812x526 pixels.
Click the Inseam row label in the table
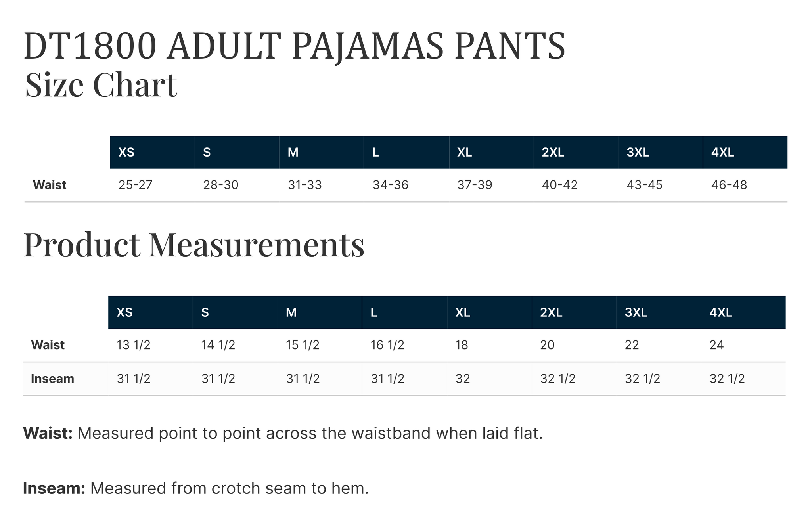click(52, 379)
